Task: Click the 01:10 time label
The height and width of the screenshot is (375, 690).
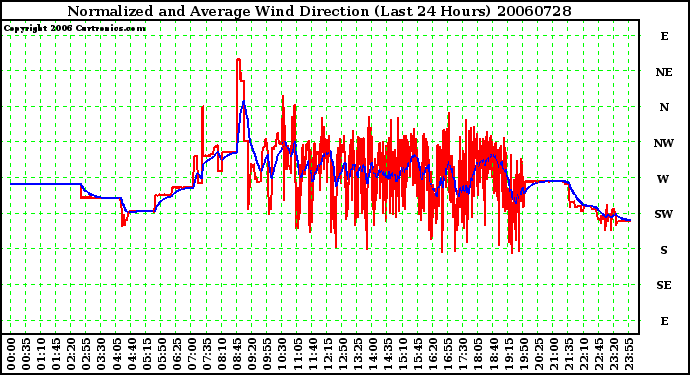Action: point(41,354)
